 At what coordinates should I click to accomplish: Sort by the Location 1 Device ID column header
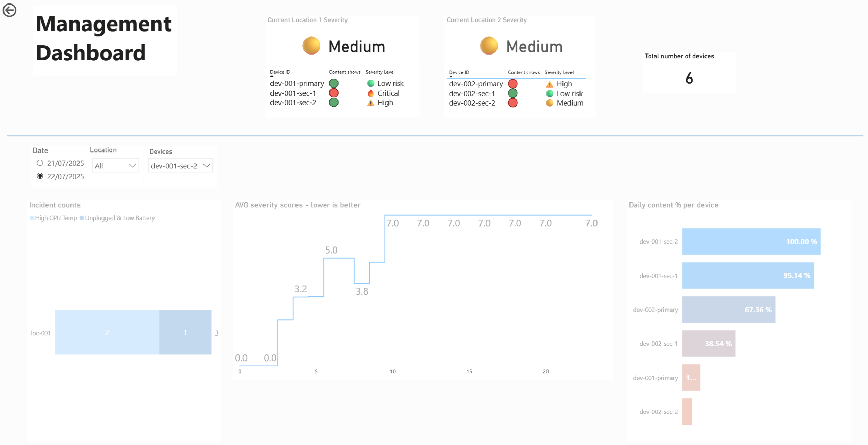coord(280,72)
